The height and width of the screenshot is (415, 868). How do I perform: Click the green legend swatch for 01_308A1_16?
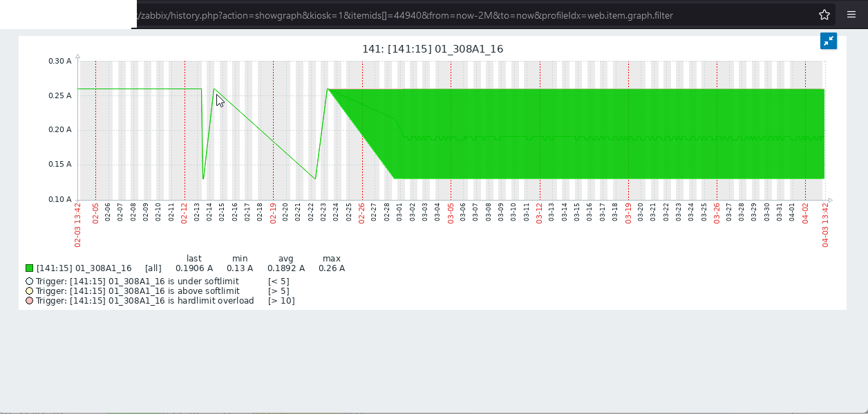[29, 268]
